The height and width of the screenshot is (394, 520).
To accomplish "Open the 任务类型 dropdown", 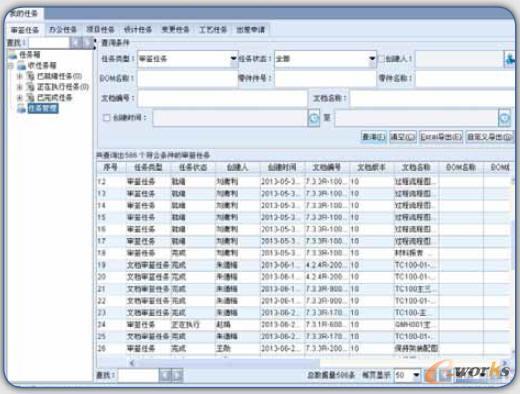I will point(234,59).
